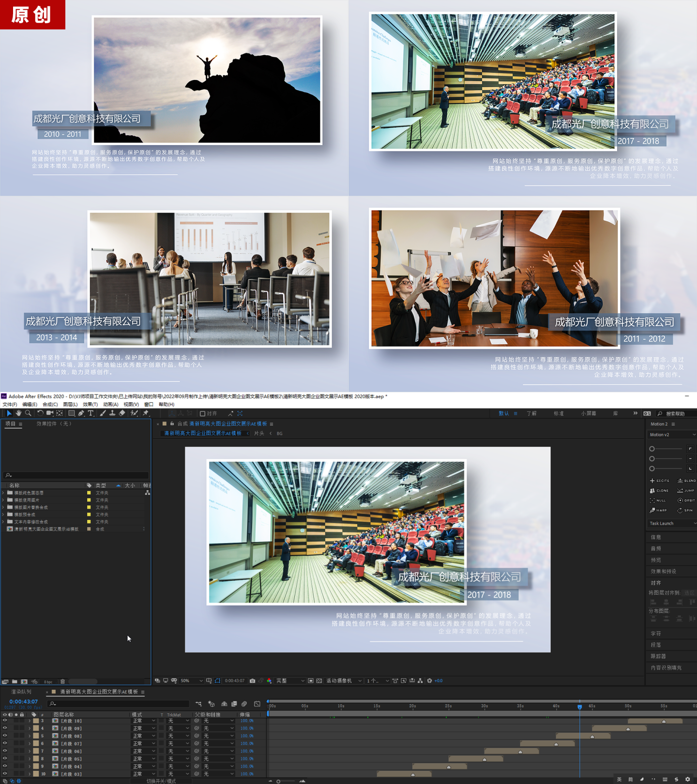This screenshot has width=697, height=784.
Task: Select the Zoom magnifier tool
Action: coord(28,413)
